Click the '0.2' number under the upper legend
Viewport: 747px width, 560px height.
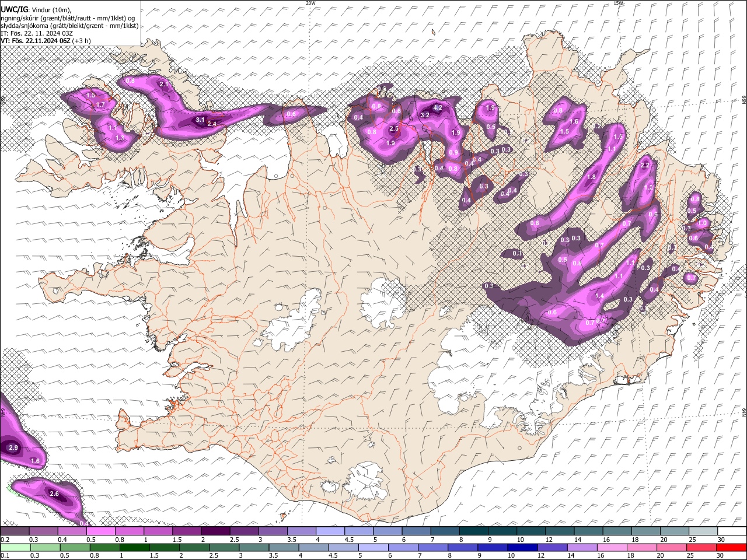pyautogui.click(x=4, y=540)
